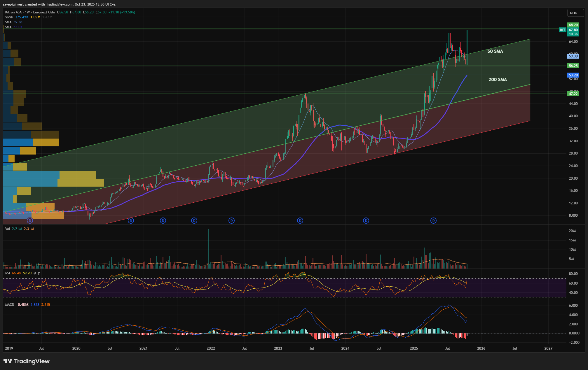Click the 2026 label on time axis

(481, 348)
